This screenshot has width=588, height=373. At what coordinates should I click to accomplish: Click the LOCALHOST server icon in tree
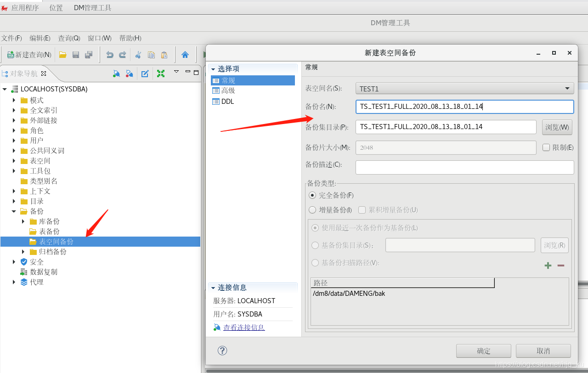point(15,89)
